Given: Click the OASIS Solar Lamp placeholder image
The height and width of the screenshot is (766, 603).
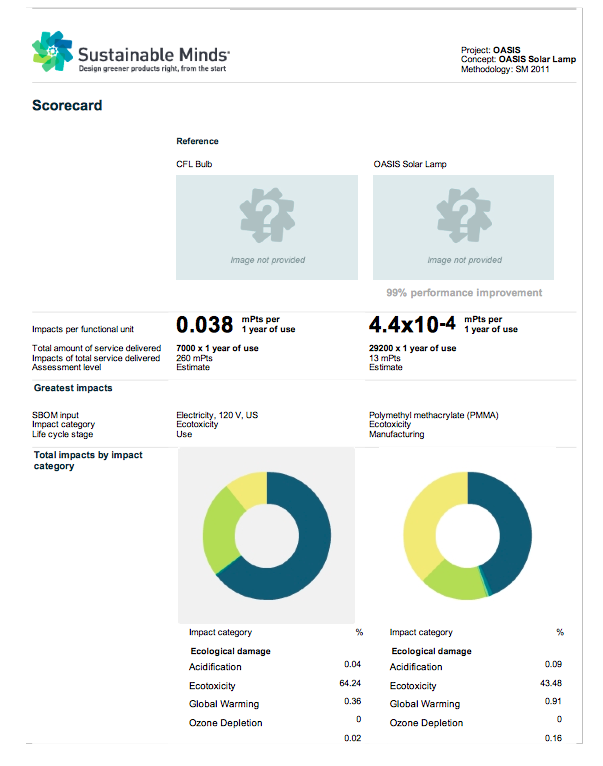Looking at the screenshot, I should pyautogui.click(x=463, y=228).
